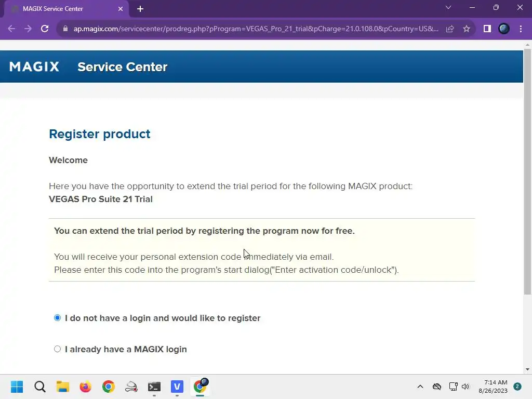Click the scrollbar down arrow
This screenshot has height=399, width=532.
pos(528,369)
